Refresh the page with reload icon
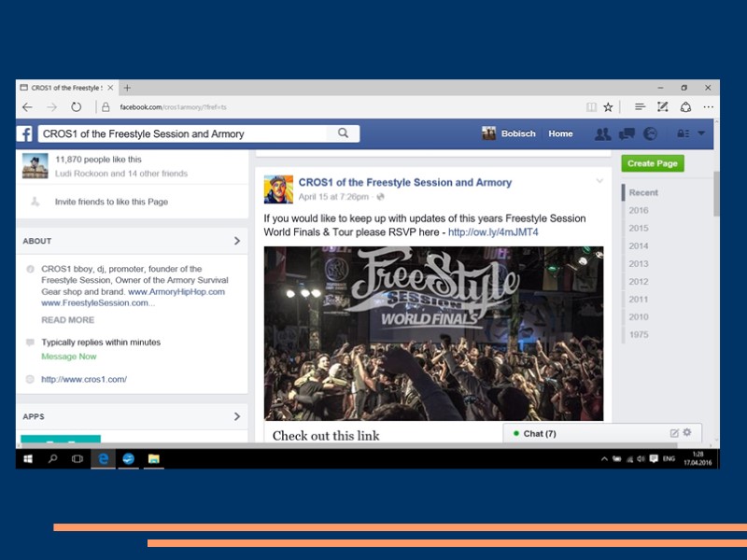This screenshot has width=747, height=560. pos(77,107)
